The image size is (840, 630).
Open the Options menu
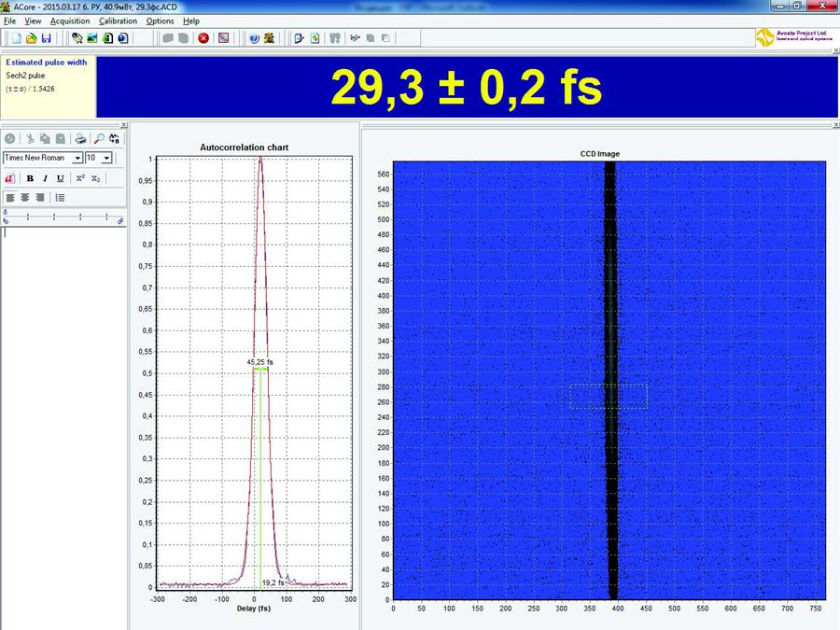pos(160,21)
